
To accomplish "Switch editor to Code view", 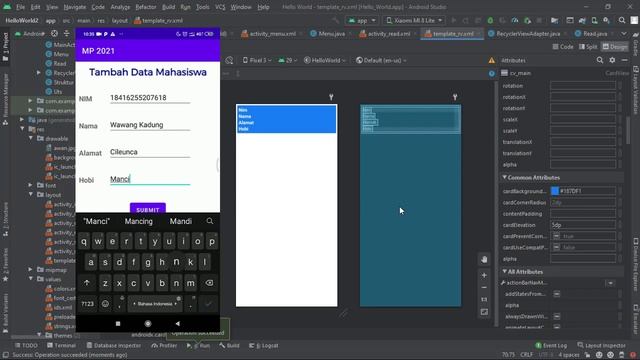I will (563, 47).
